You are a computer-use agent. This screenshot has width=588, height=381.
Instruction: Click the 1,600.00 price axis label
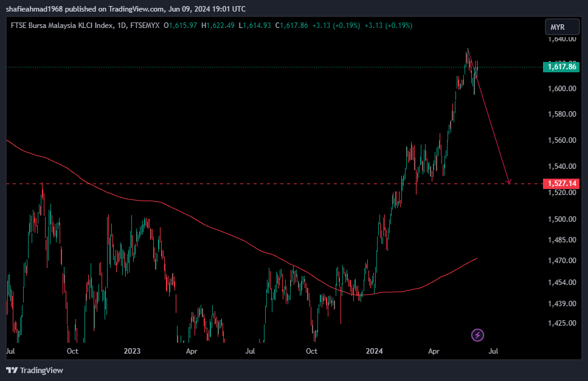(562, 88)
